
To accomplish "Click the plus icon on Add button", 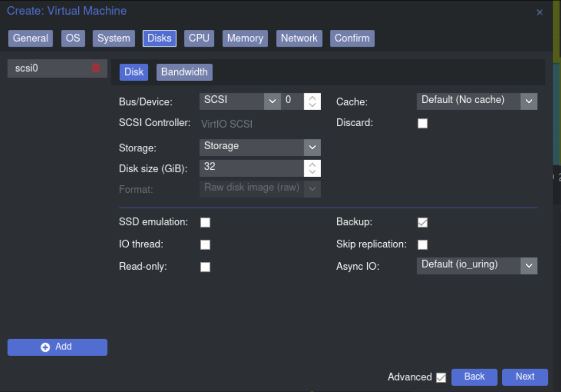I will [x=46, y=347].
